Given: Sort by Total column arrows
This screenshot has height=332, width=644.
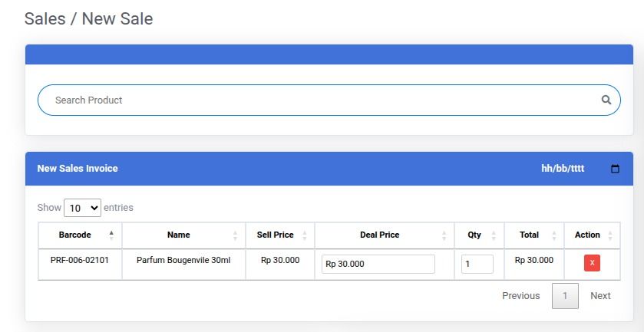Looking at the screenshot, I should pos(554,235).
